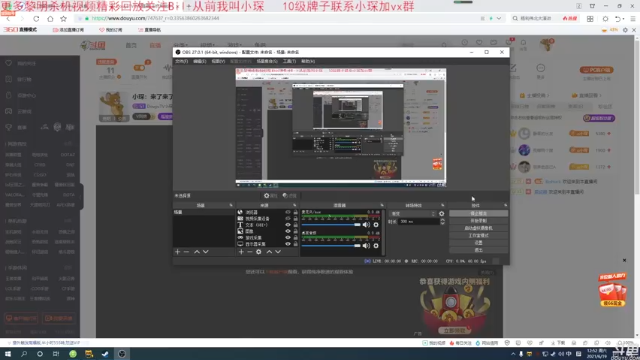640x360 pixels.
Task: Add a new source with the plus icon in Sources panel
Action: pos(241,252)
